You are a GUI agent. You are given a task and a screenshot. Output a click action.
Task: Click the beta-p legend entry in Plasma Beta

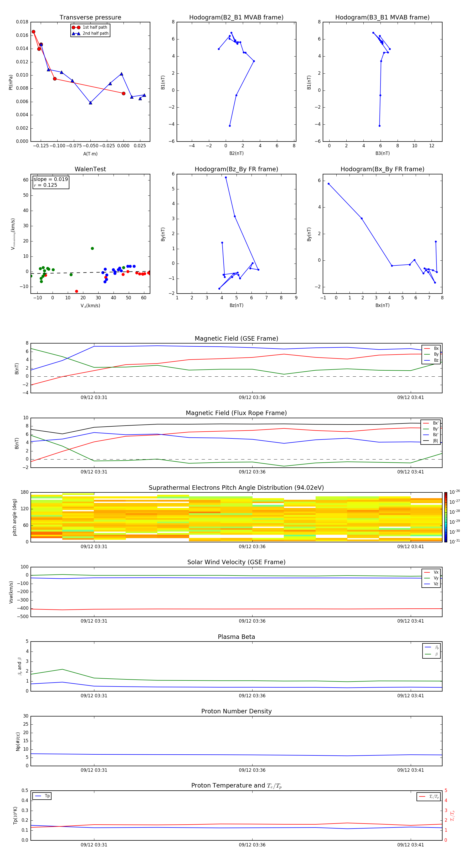click(x=431, y=647)
